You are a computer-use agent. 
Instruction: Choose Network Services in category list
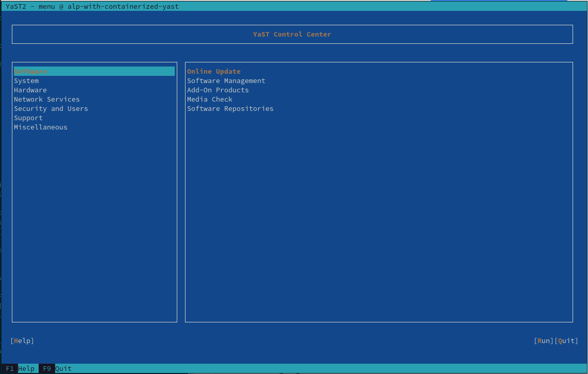(47, 99)
